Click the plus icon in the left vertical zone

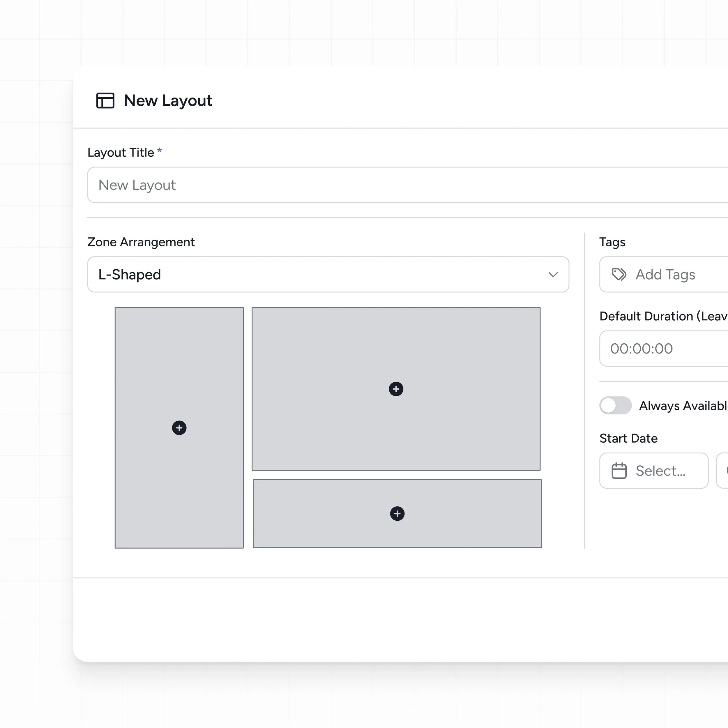coord(179,428)
